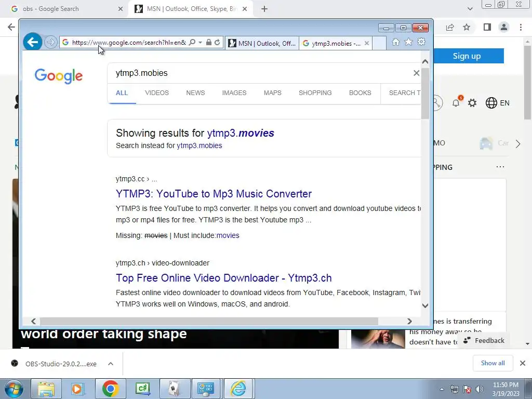This screenshot has height=399, width=532.
Task: Click the IE vertical scrollbar up arrow
Action: point(425,62)
